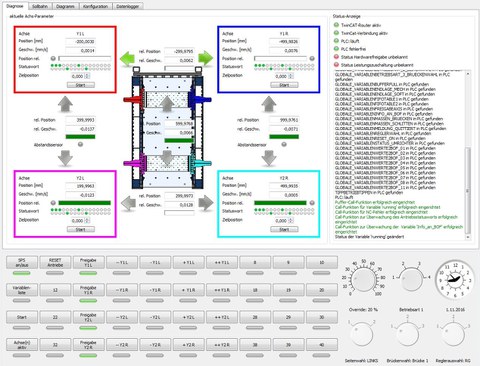Adjust the Zielposition stepper in the Y1 R box
480x366 pixels.
[291, 76]
